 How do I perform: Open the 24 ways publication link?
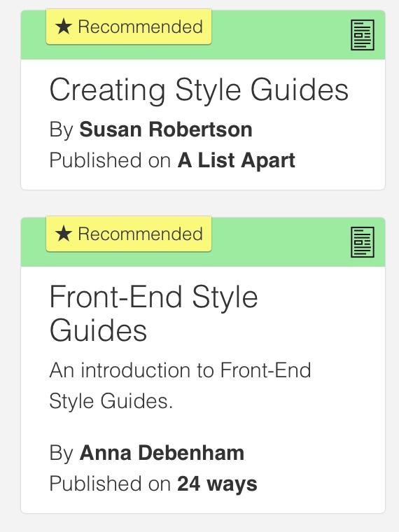217,484
